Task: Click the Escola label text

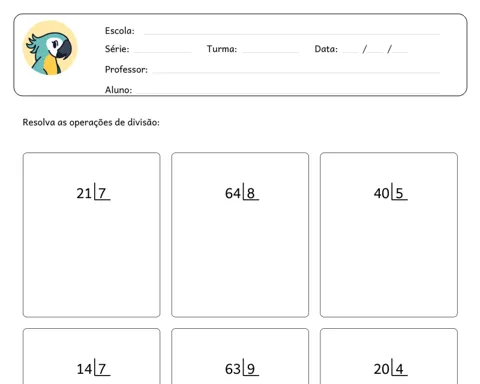Action: (120, 31)
